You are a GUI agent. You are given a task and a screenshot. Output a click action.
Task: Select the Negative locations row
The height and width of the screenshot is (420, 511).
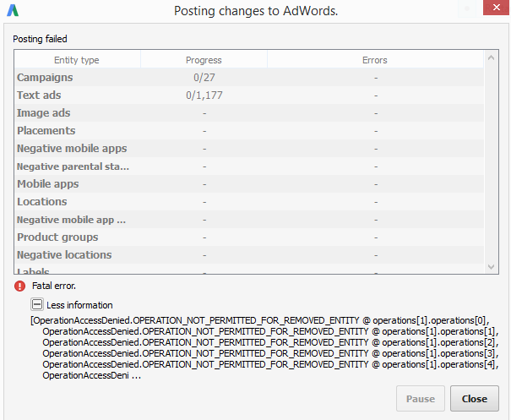pos(249,254)
